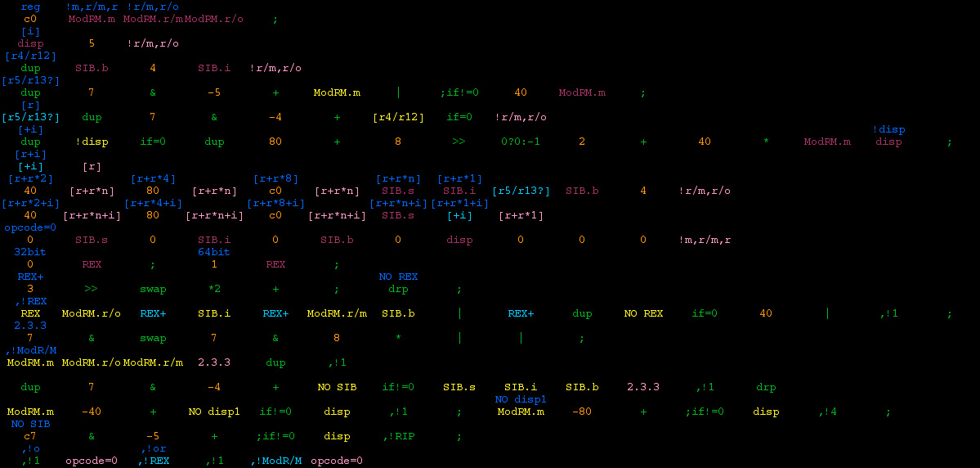980x468 pixels.
Task: Click the blue '[r4/r12]' definition
Action: click(x=30, y=56)
